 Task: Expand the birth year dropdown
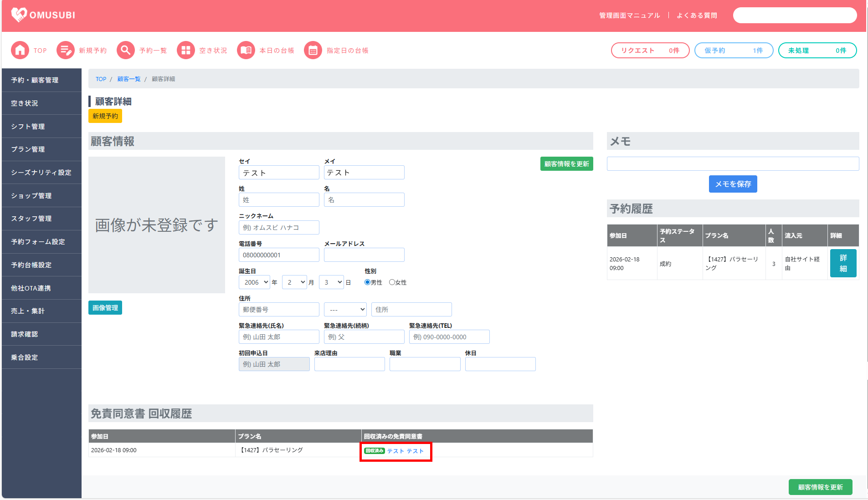254,282
